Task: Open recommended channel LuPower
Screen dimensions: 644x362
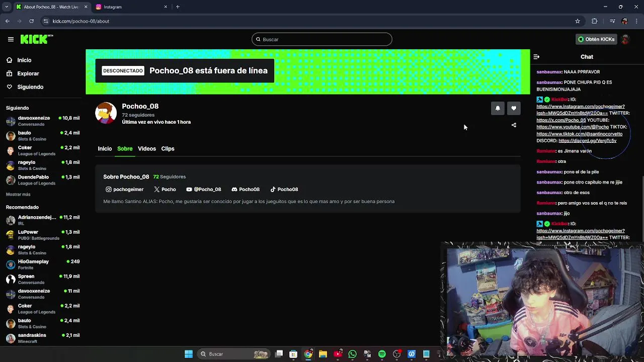Action: [43, 235]
